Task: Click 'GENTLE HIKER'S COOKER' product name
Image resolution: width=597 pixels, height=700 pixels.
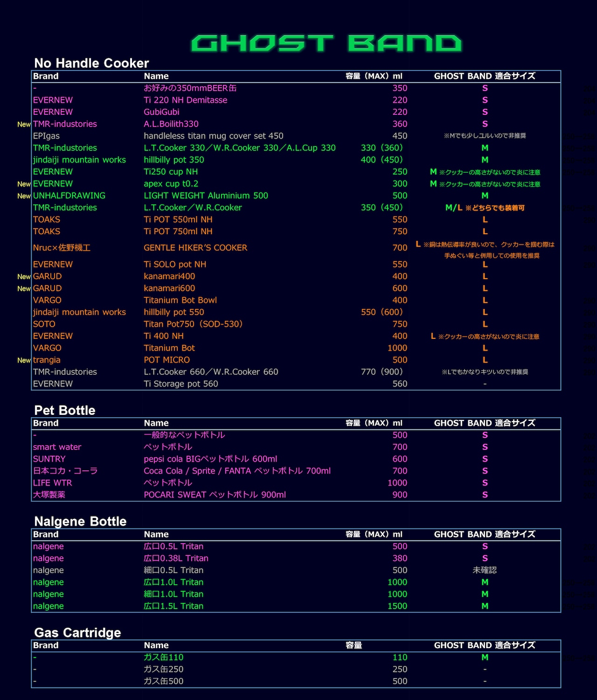Action: pyautogui.click(x=195, y=248)
